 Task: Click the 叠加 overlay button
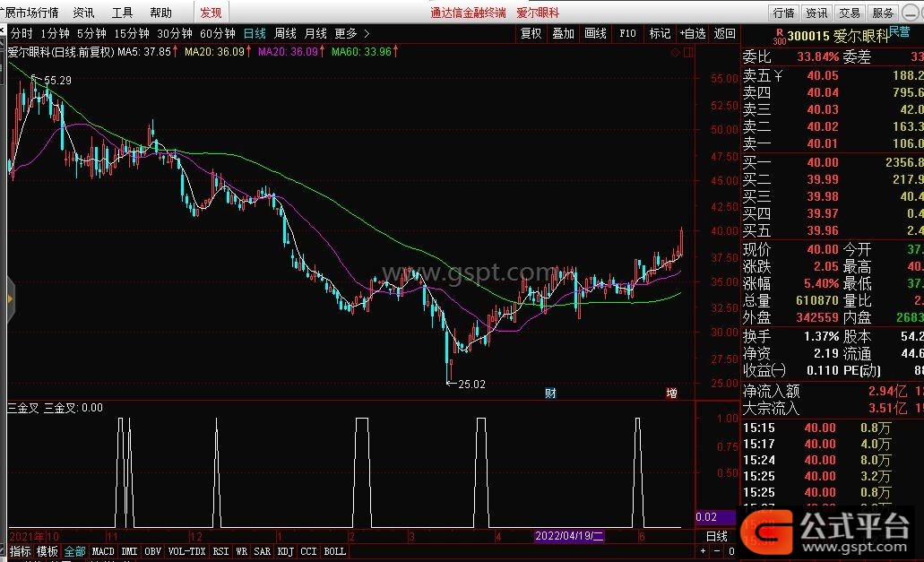click(x=563, y=33)
